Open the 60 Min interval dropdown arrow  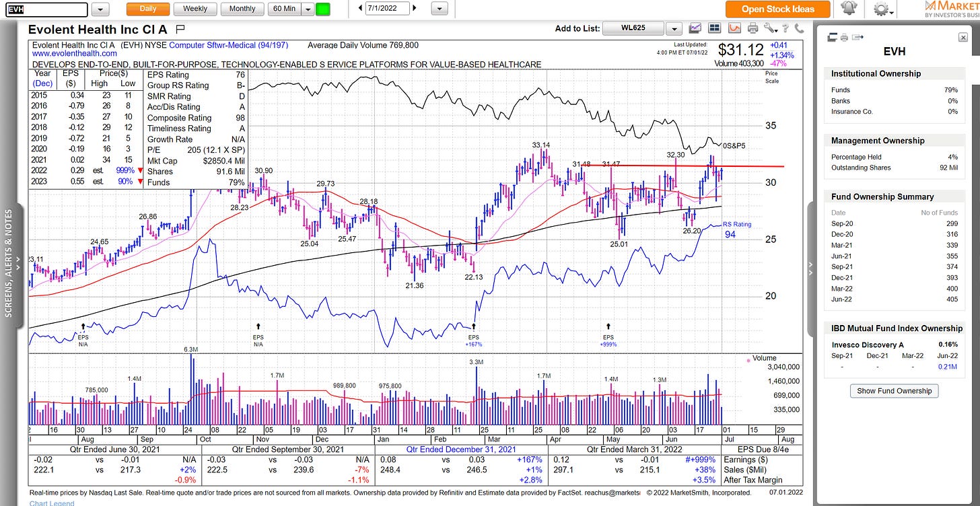coord(308,9)
